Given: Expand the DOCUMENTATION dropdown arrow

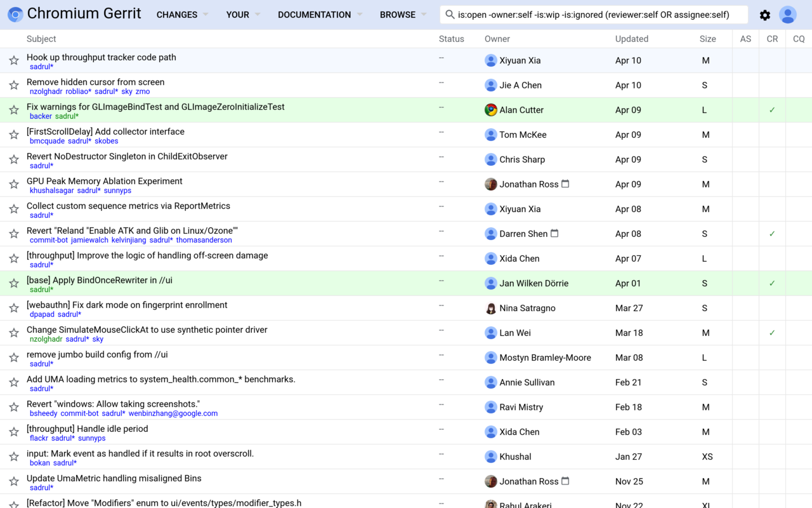Looking at the screenshot, I should pos(359,15).
